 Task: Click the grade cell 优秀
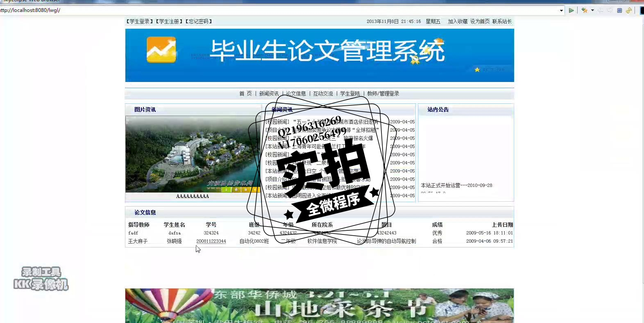coord(437,233)
